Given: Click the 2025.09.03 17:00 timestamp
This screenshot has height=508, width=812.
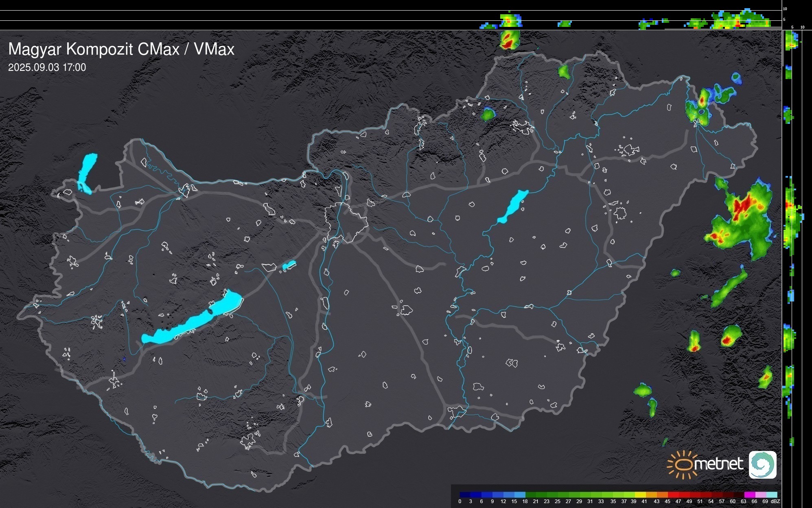Looking at the screenshot, I should (x=47, y=68).
